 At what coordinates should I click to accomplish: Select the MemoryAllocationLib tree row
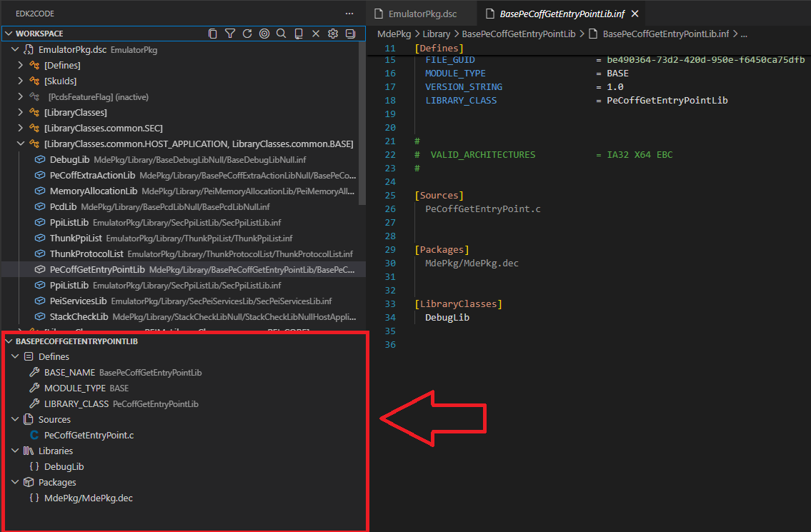click(x=184, y=191)
